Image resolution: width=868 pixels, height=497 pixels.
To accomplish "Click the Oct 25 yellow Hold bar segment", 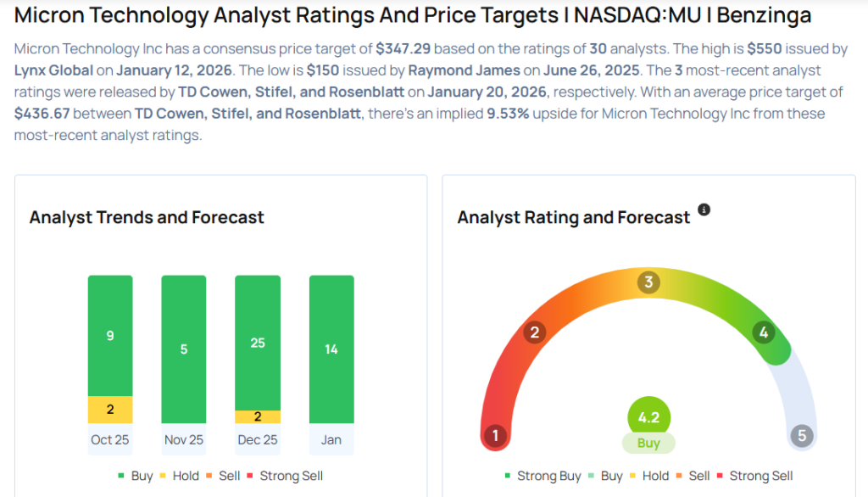I will pyautogui.click(x=110, y=410).
